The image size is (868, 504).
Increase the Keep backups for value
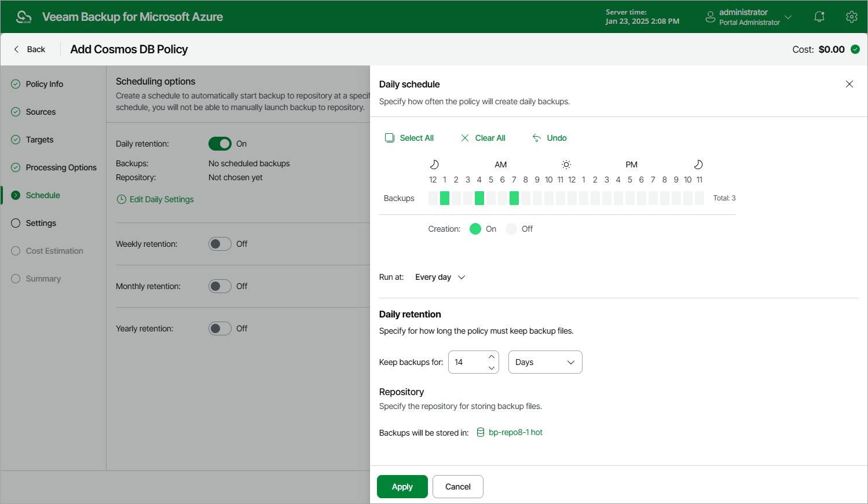coord(492,356)
